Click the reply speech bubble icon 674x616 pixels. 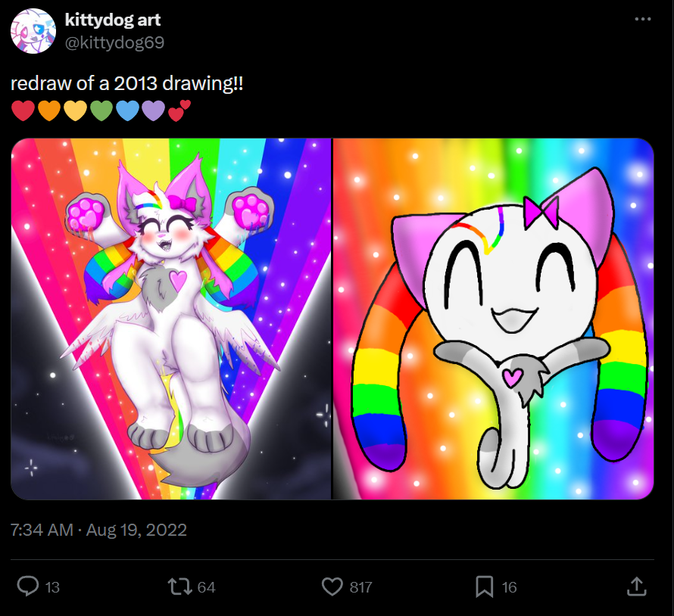[28, 586]
